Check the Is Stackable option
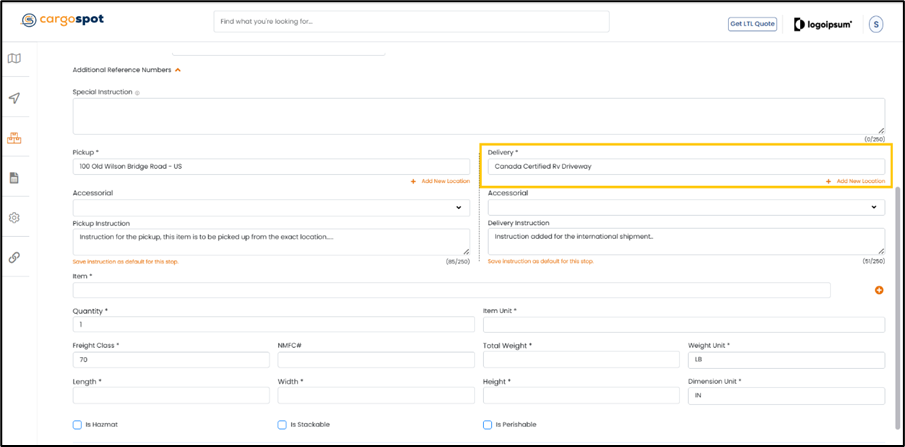 pos(282,425)
